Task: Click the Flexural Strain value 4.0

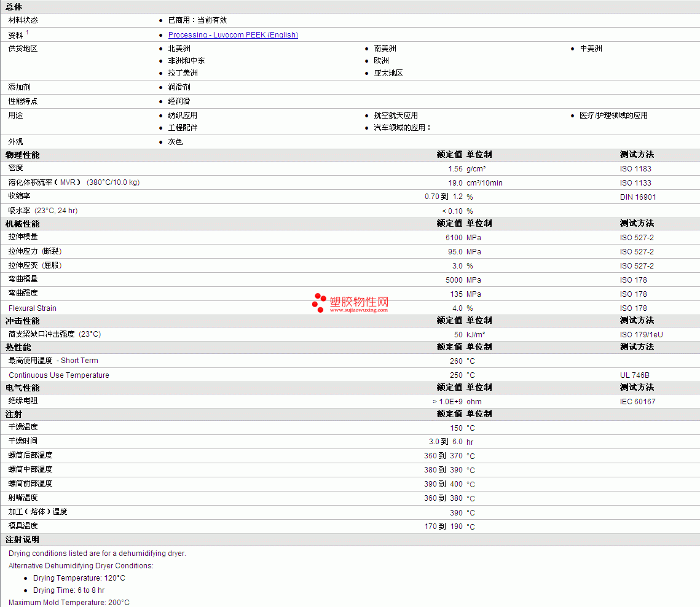Action: point(458,308)
